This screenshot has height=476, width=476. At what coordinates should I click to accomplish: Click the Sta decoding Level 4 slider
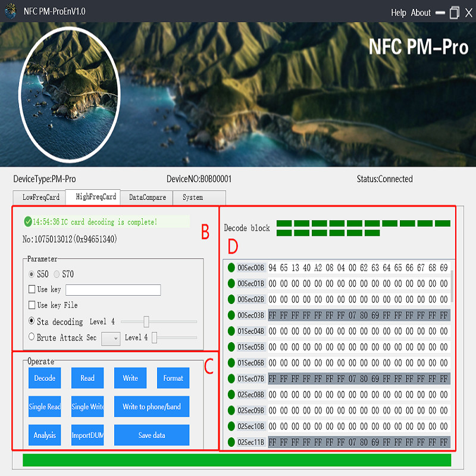coord(146,320)
